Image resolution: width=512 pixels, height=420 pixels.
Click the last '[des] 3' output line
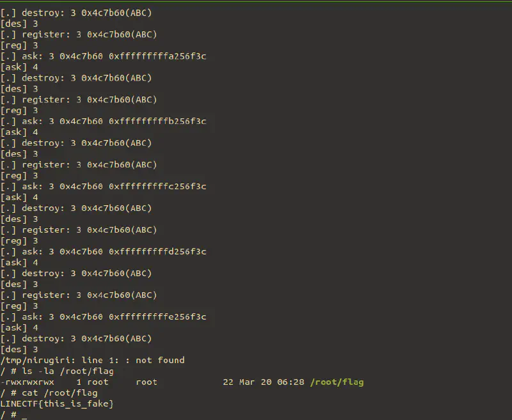point(19,350)
